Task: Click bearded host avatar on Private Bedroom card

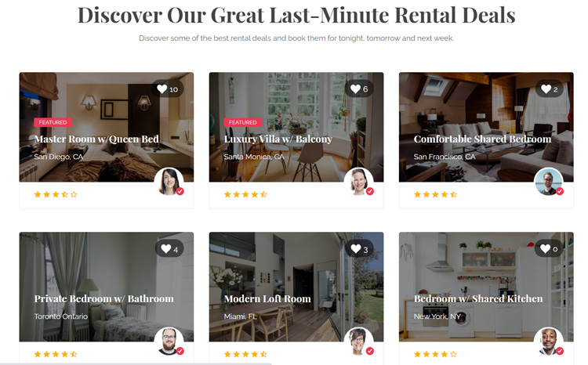Action: click(x=169, y=342)
